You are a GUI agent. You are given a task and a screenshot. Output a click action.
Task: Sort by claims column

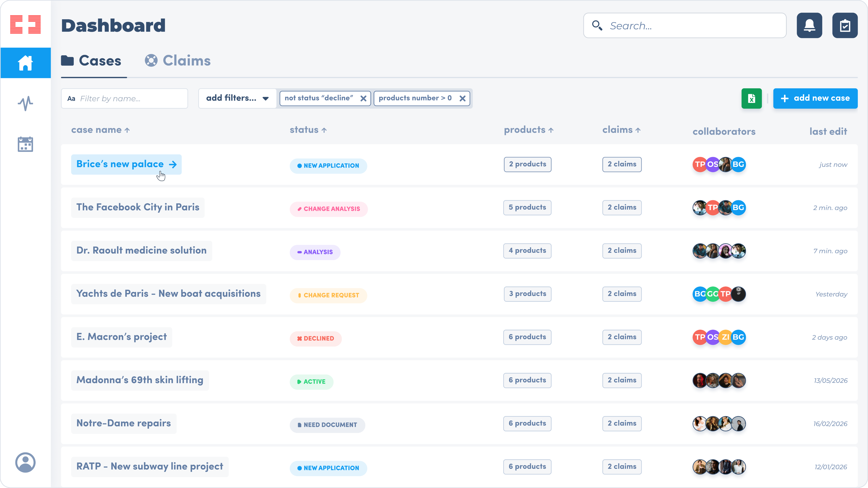[x=621, y=130]
